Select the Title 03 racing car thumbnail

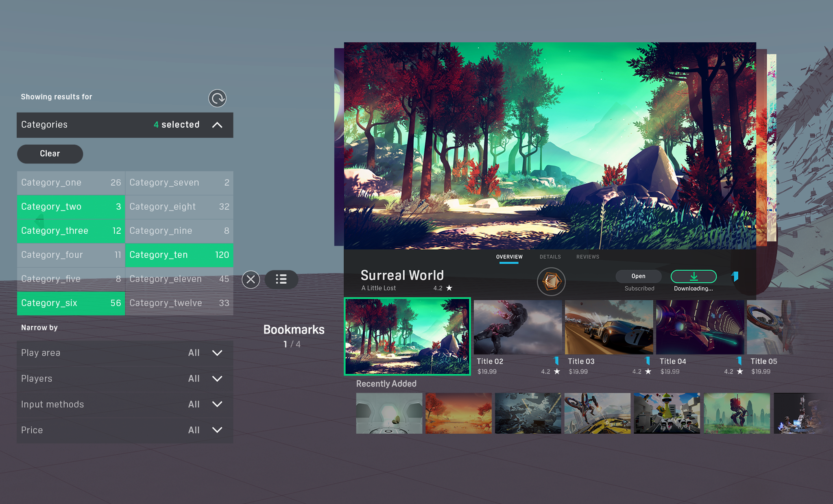[608, 327]
